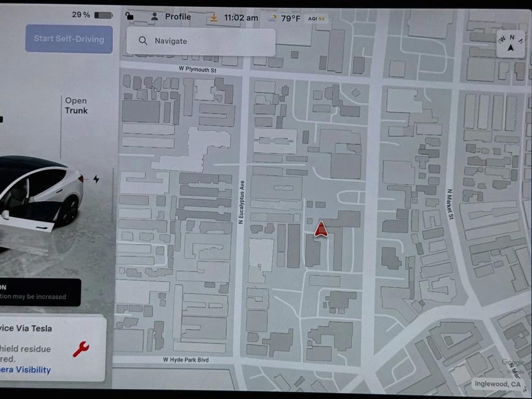Tap the compass orientation button
The width and height of the screenshot is (532, 399).
[x=511, y=44]
